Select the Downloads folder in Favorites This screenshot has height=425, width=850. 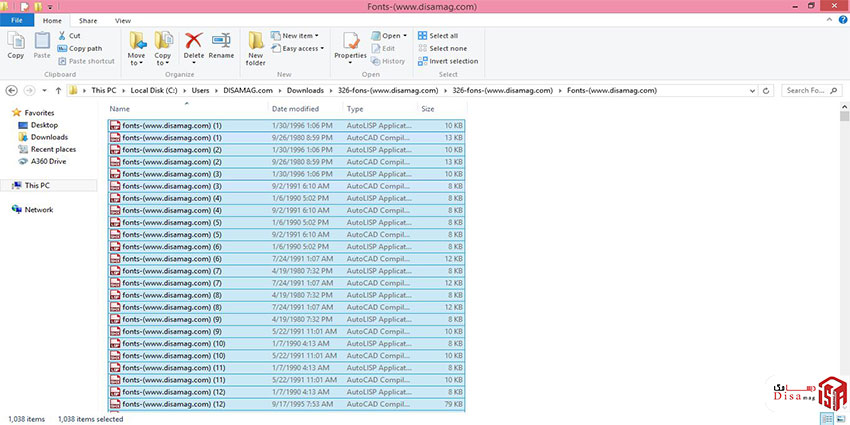click(49, 137)
